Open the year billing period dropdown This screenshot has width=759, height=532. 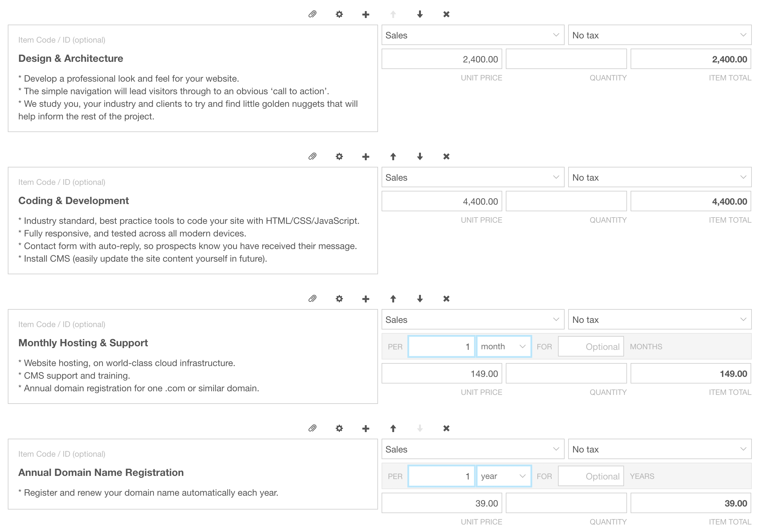point(503,476)
